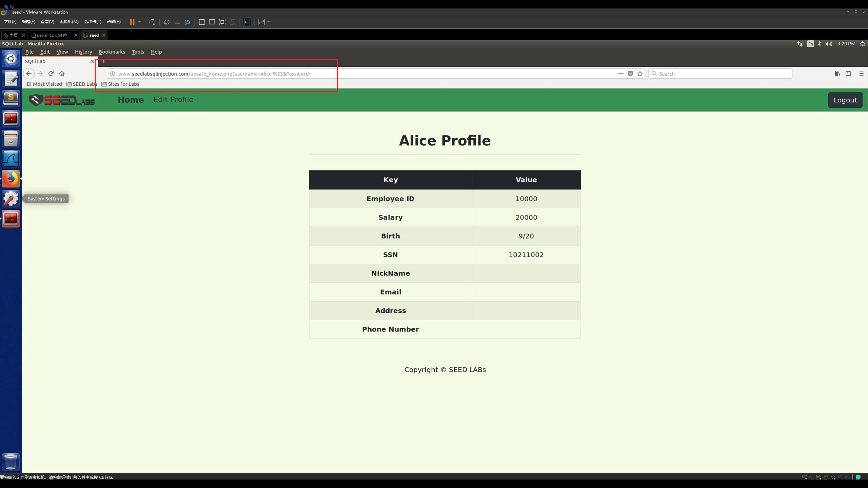Bookmark this page with star icon
This screenshot has width=868, height=488.
pos(640,74)
